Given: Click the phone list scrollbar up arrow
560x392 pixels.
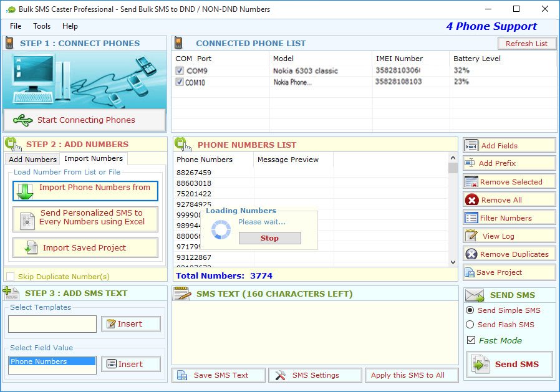Looking at the screenshot, I should click(x=453, y=158).
